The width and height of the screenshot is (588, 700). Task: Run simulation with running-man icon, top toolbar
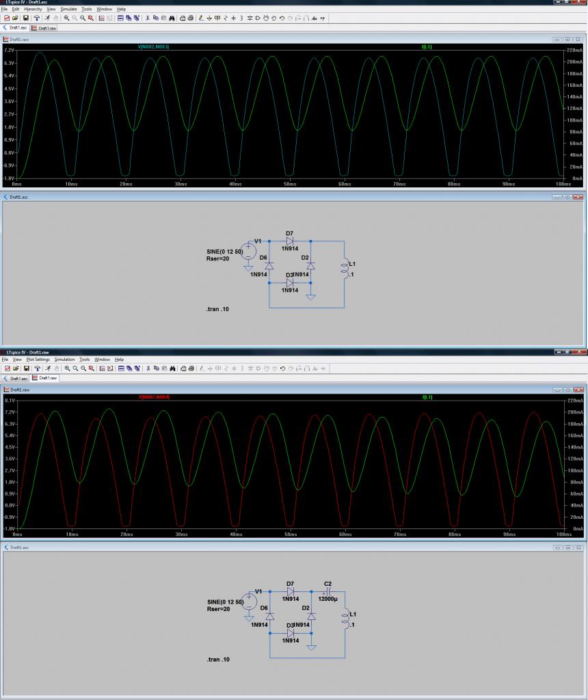[x=47, y=18]
